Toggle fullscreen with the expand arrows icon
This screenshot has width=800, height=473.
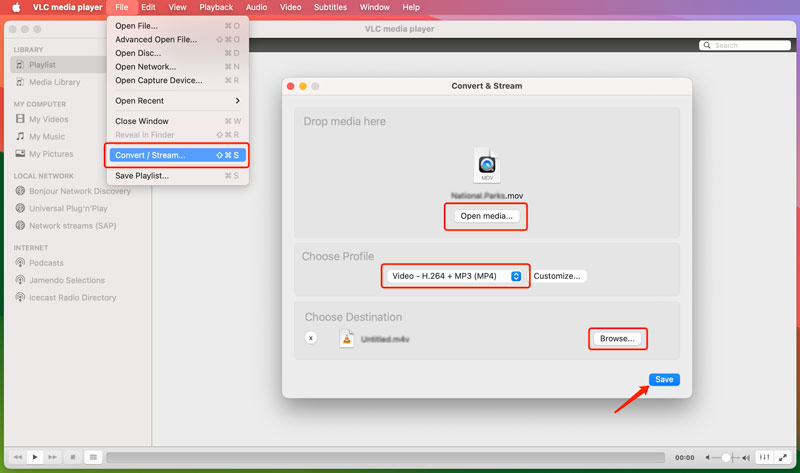click(x=783, y=457)
